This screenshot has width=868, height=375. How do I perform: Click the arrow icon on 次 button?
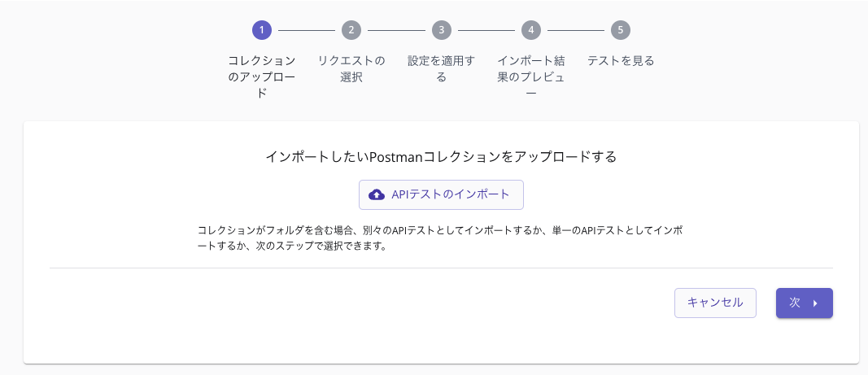coord(815,303)
